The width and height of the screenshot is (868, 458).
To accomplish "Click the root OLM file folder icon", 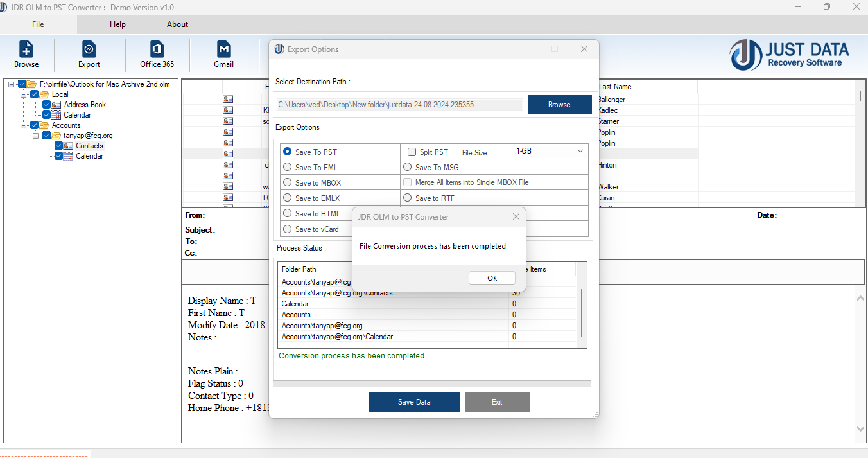I will pyautogui.click(x=32, y=84).
